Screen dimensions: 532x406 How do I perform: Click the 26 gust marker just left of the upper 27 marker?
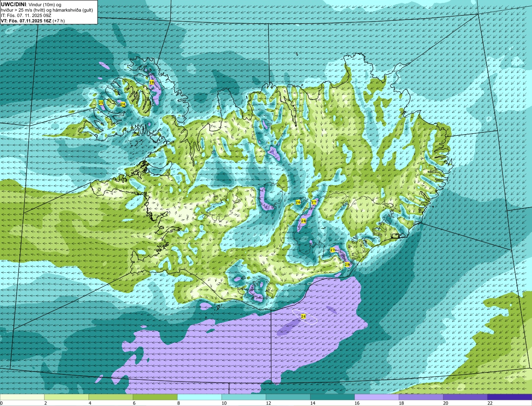click(298, 202)
